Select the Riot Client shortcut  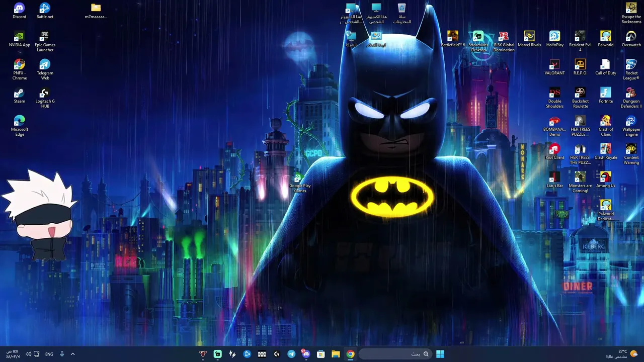pos(554,152)
